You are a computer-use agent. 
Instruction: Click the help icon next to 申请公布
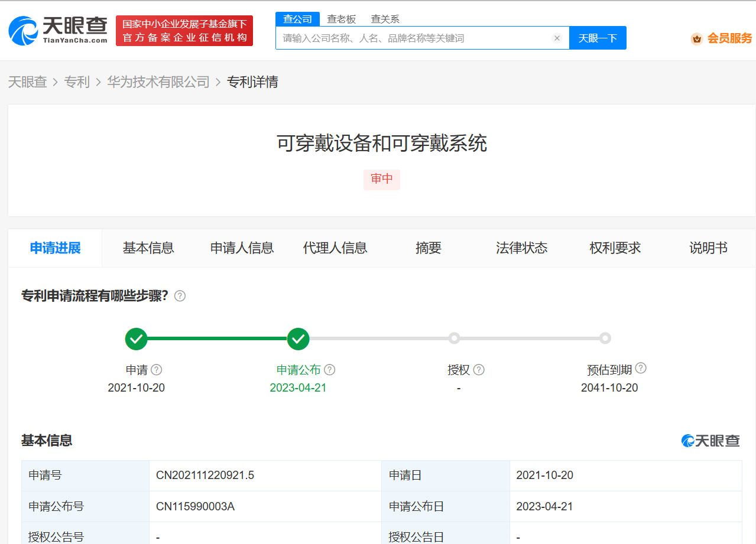330,370
